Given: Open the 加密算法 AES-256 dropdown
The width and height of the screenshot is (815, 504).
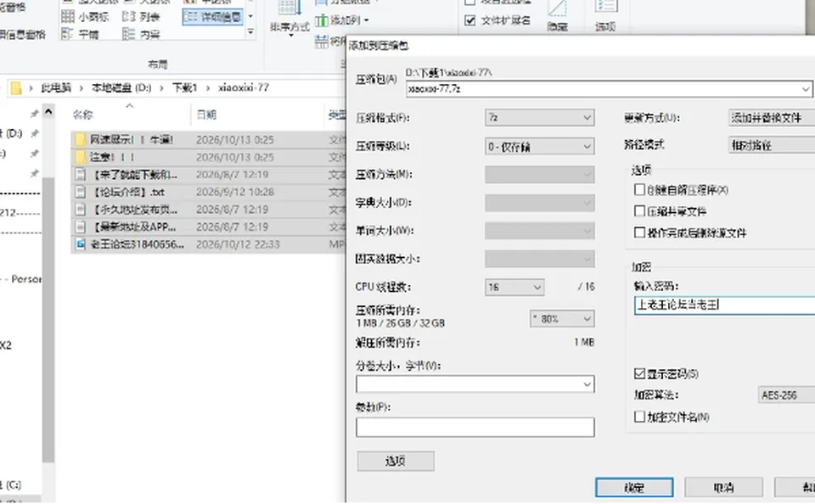Looking at the screenshot, I should click(786, 395).
